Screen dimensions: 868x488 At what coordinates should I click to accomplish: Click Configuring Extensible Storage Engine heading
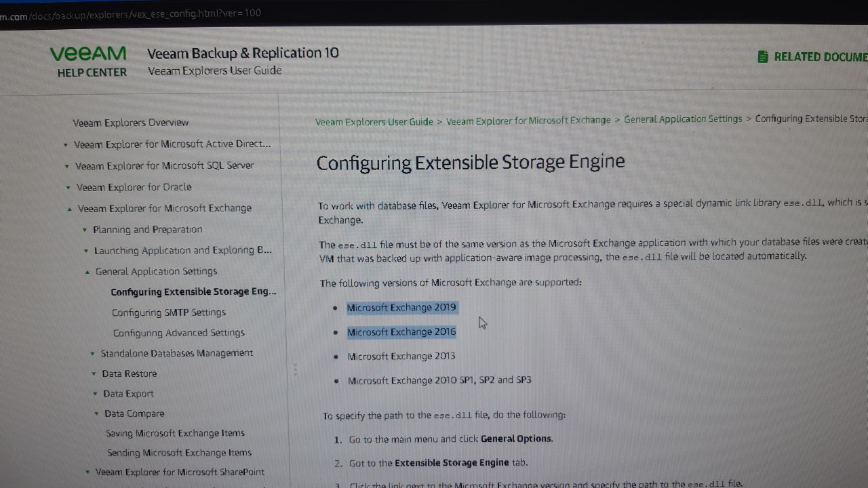point(471,163)
